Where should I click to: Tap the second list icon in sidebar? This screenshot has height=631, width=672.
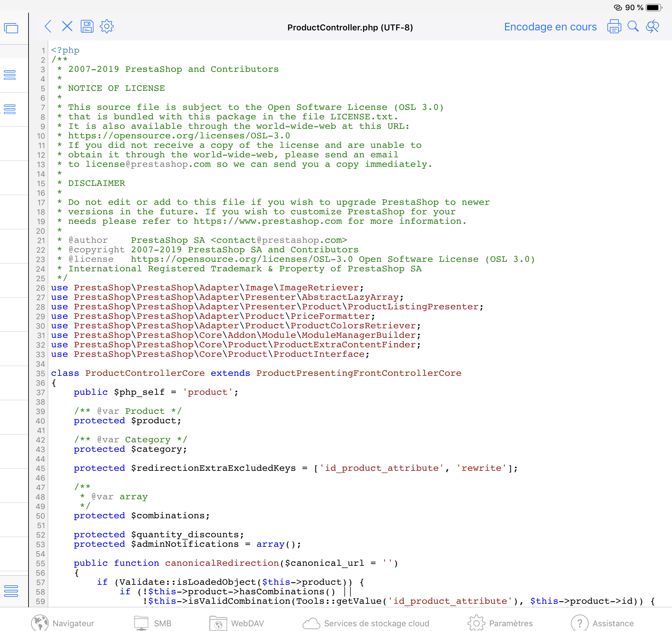click(x=10, y=110)
